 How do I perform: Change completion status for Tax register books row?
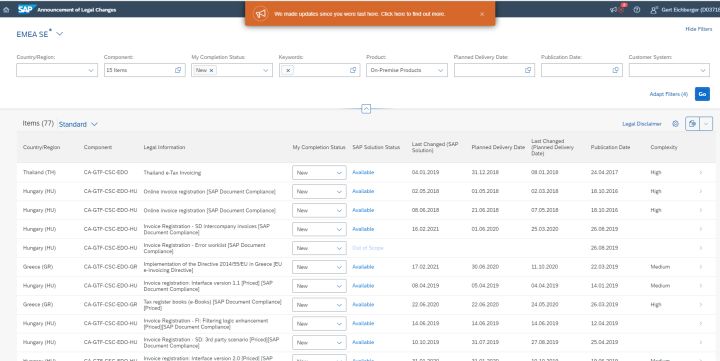(x=319, y=305)
